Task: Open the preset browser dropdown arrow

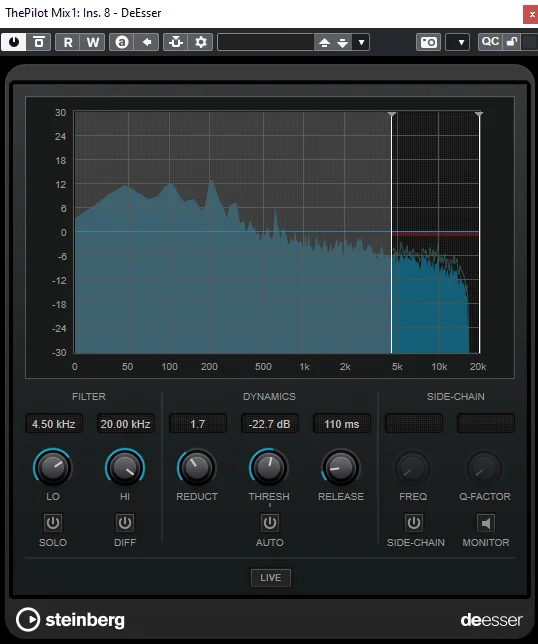Action: point(361,42)
